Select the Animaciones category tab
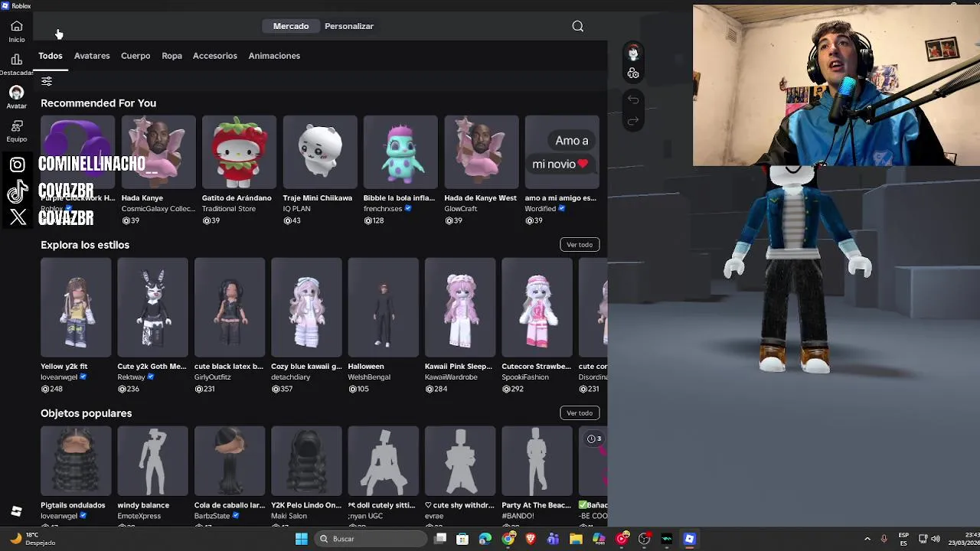 coord(274,56)
